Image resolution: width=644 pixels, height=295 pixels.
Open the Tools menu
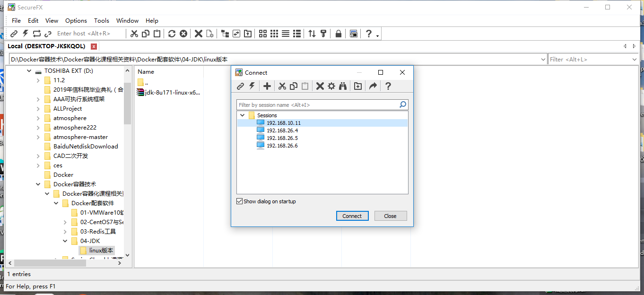coord(102,21)
